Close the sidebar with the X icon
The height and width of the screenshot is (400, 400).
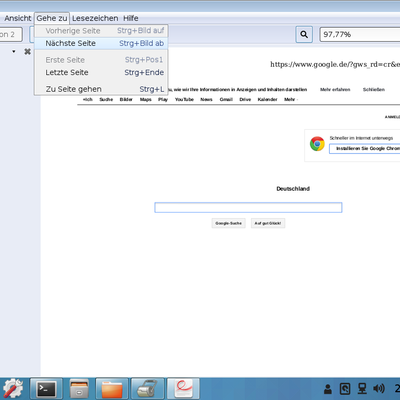point(28,51)
